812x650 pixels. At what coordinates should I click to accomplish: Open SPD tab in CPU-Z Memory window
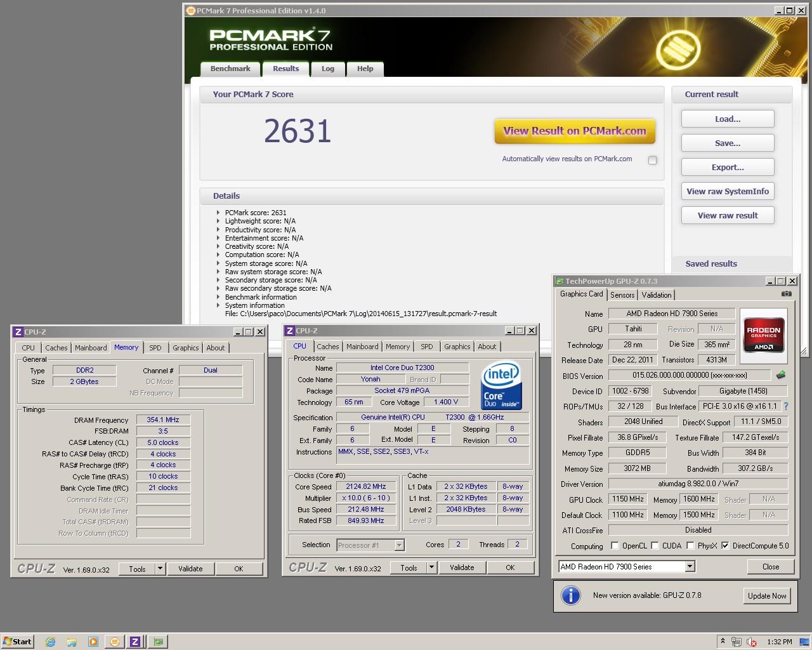(155, 348)
